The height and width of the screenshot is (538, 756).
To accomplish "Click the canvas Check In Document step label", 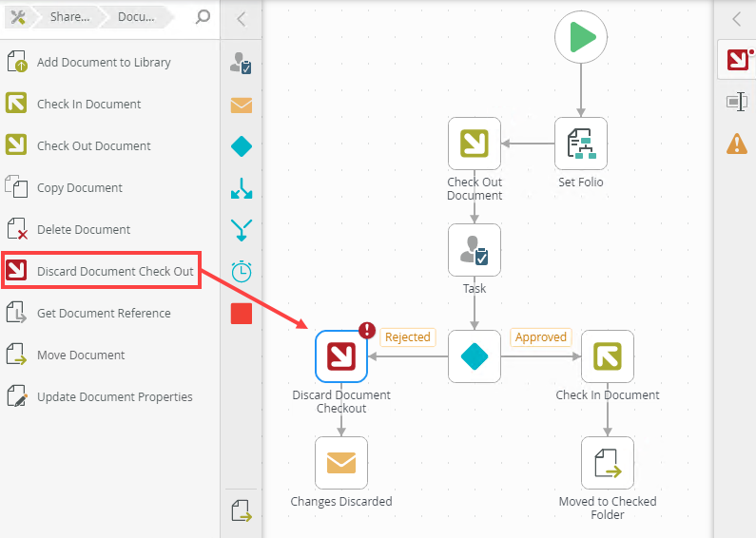I will pos(608,394).
